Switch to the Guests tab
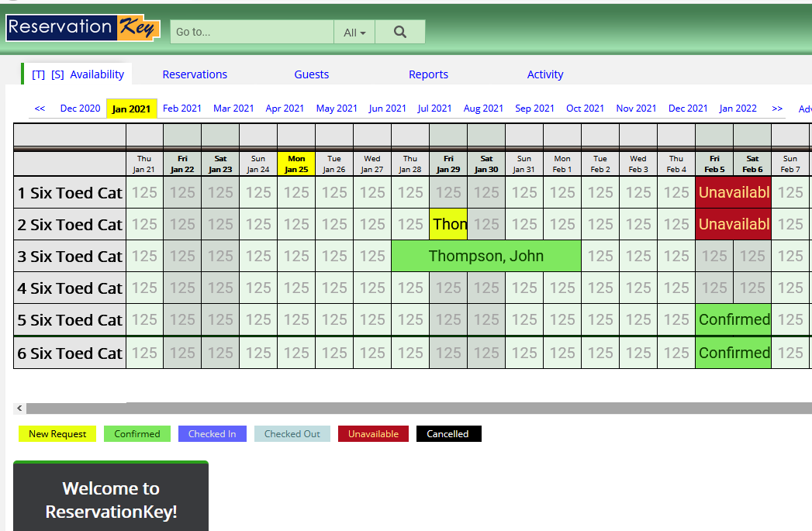 (x=312, y=74)
